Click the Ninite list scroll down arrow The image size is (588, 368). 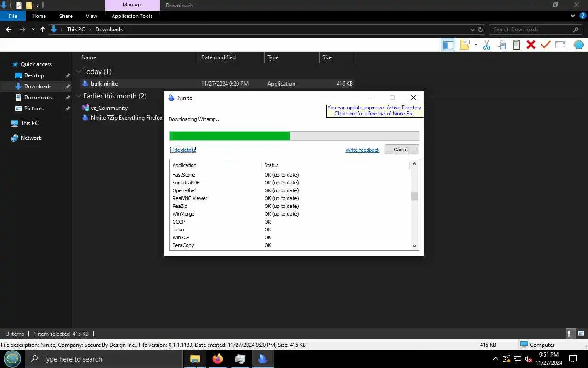414,246
